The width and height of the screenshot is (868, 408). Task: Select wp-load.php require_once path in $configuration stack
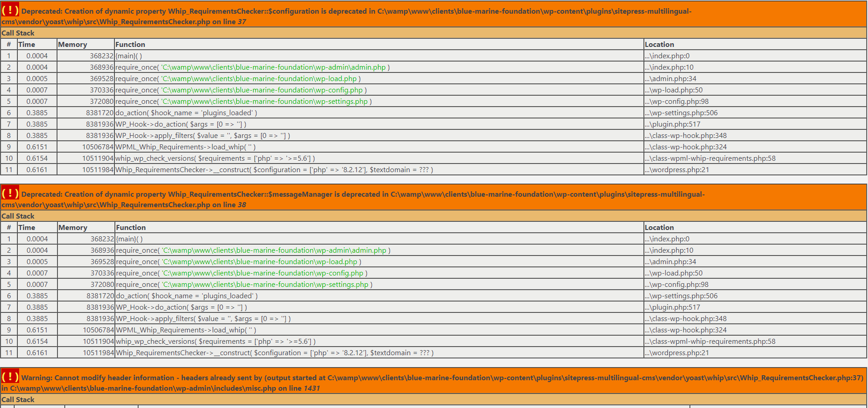point(259,78)
